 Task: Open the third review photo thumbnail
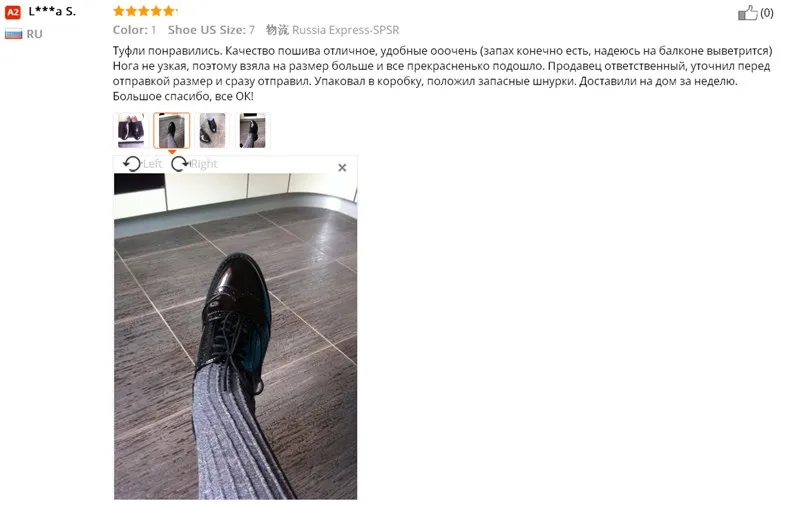point(212,131)
